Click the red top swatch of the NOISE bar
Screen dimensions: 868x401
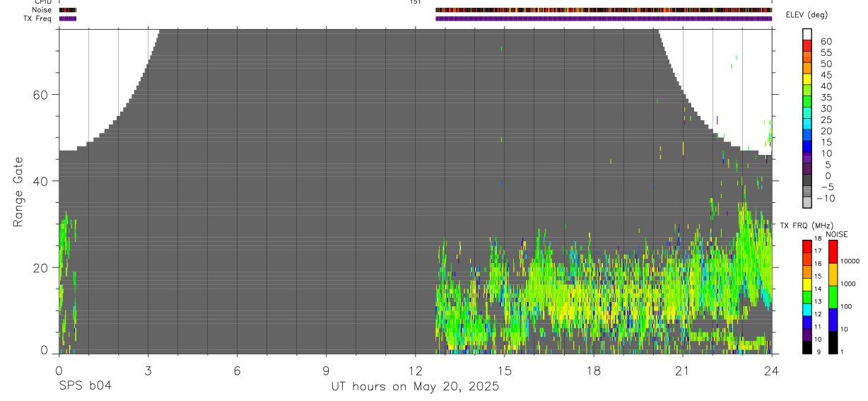click(833, 251)
